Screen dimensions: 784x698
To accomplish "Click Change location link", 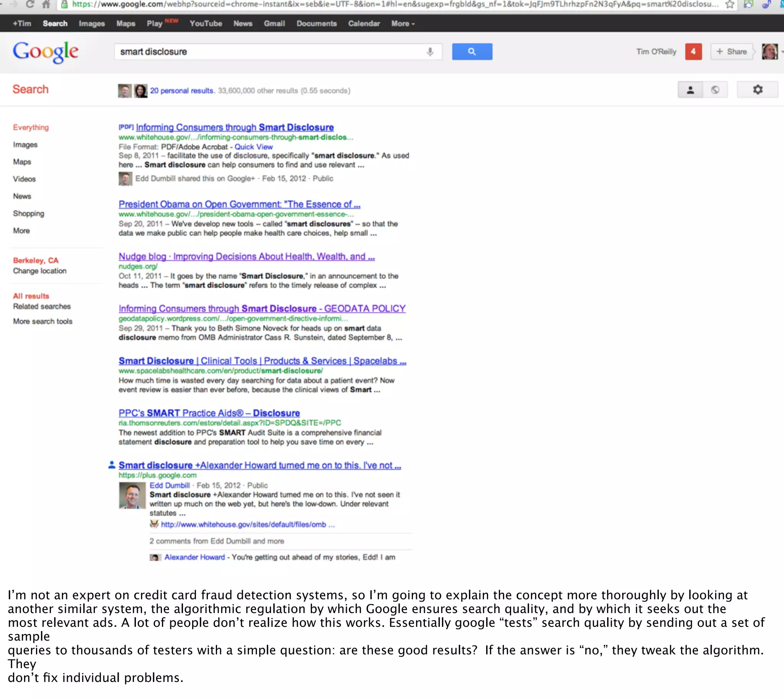I will [39, 271].
